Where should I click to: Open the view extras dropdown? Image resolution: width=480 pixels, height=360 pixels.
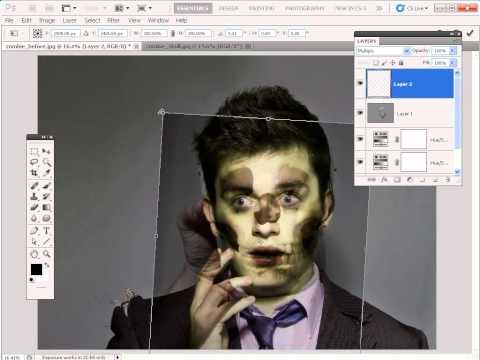(69, 8)
